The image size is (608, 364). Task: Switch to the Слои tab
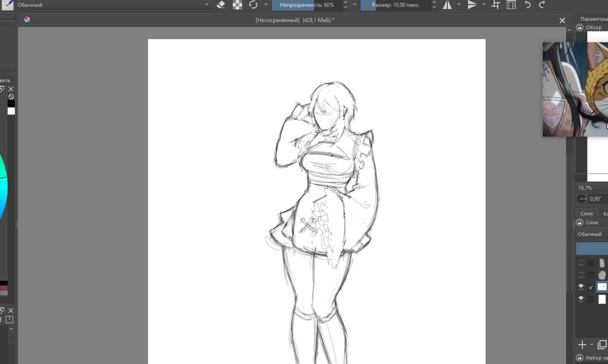click(586, 213)
